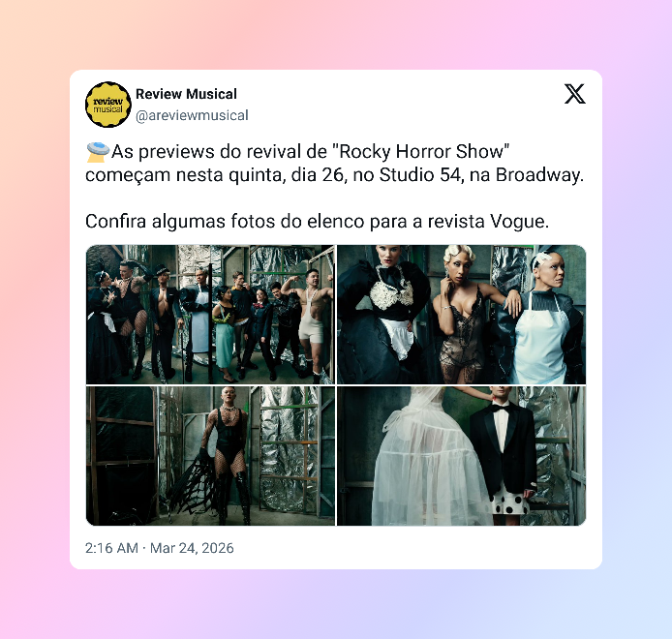Open the full cast group photo
This screenshot has width=672, height=639.
pyautogui.click(x=210, y=314)
